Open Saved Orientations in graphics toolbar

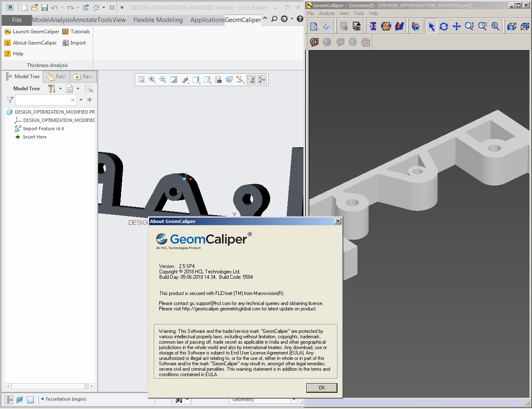pyautogui.click(x=196, y=79)
